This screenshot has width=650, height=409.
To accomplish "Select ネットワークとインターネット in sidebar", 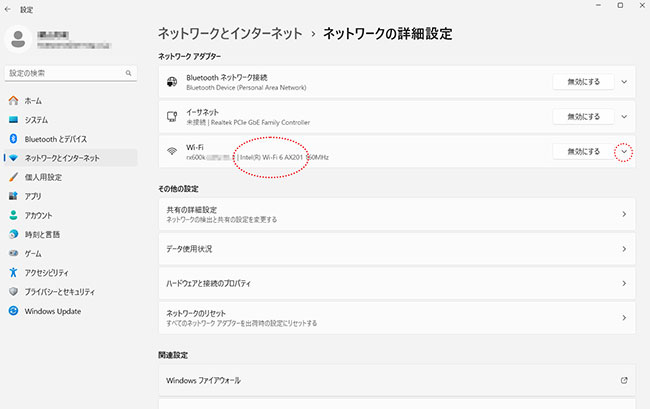I will click(x=70, y=158).
